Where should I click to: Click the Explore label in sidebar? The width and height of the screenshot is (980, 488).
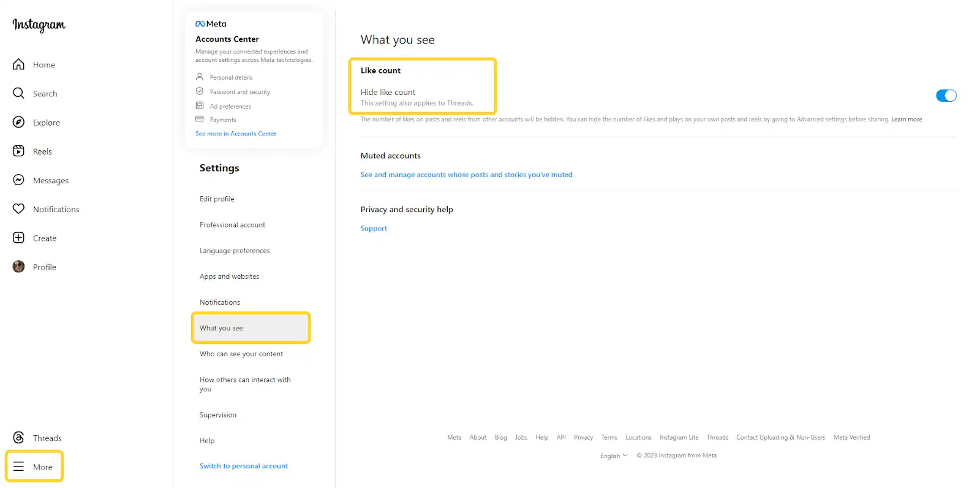pyautogui.click(x=47, y=123)
